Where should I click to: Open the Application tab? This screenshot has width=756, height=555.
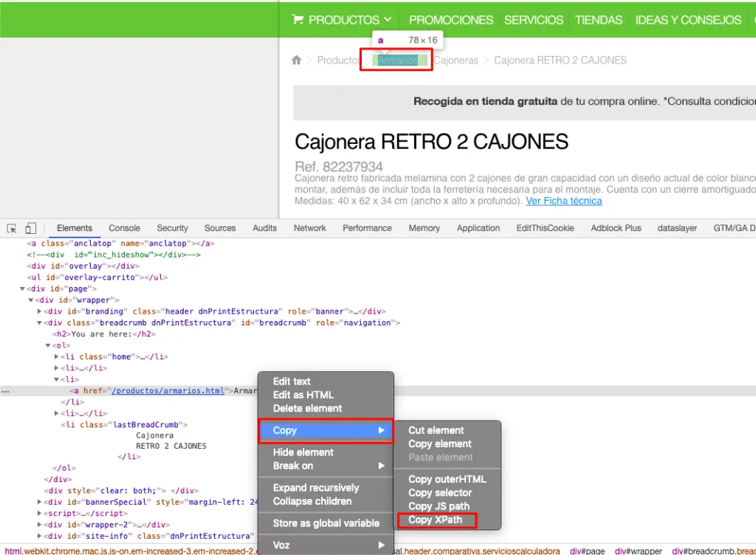[x=478, y=228]
